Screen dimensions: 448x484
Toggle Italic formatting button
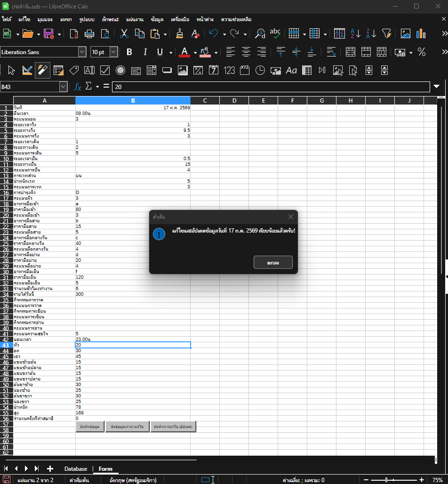click(145, 52)
